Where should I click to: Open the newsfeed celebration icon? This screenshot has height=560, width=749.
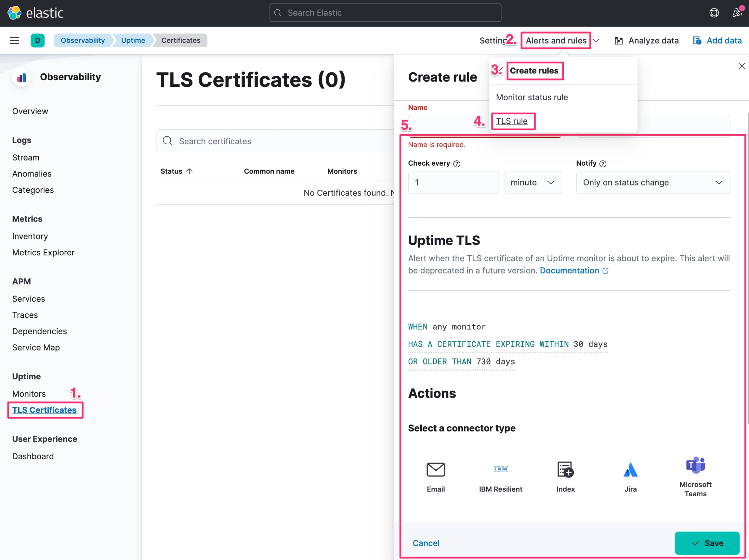pyautogui.click(x=737, y=13)
